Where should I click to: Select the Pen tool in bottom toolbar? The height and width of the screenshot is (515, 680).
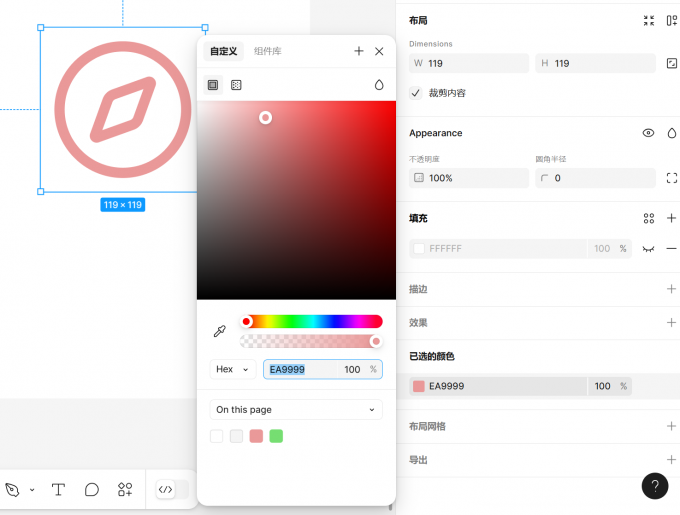pyautogui.click(x=12, y=490)
